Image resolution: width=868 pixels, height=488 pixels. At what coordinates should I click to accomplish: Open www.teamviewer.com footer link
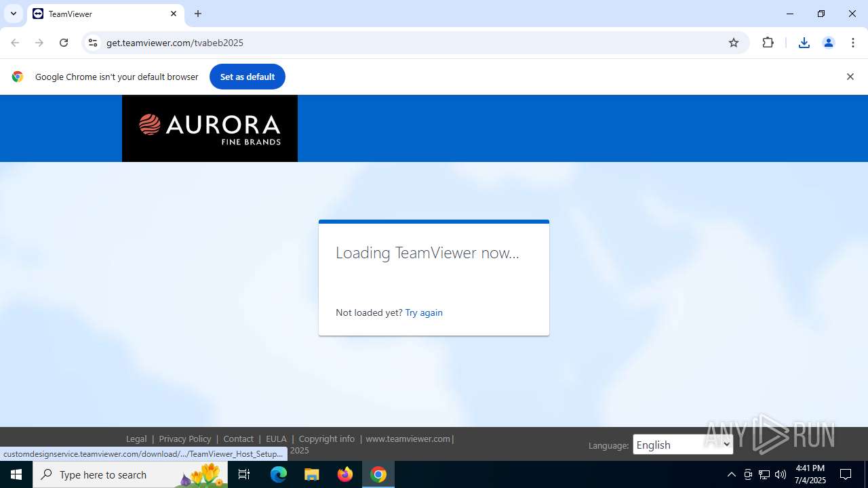408,439
